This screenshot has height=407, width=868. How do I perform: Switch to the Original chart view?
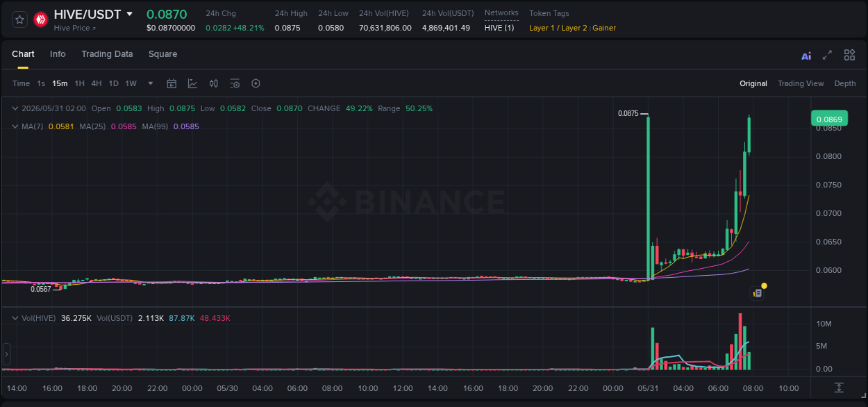tap(753, 83)
